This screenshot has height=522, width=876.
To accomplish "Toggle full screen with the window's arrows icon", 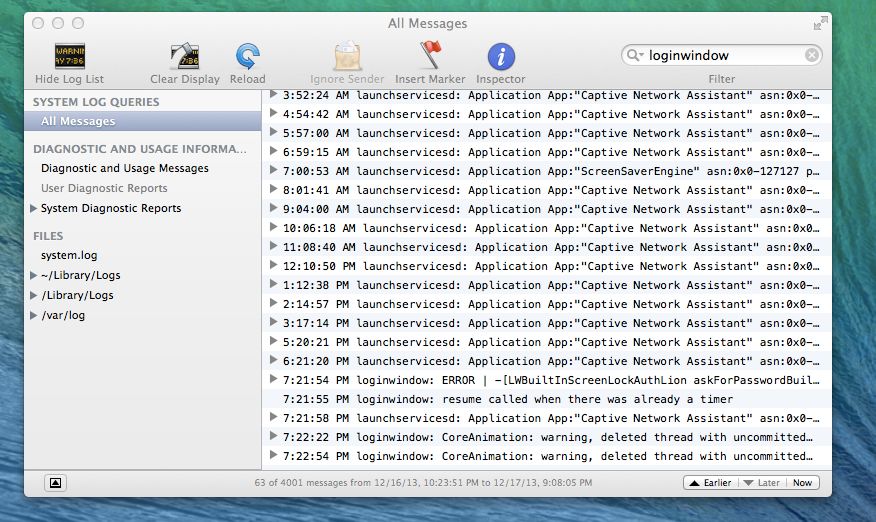I will (x=820, y=23).
